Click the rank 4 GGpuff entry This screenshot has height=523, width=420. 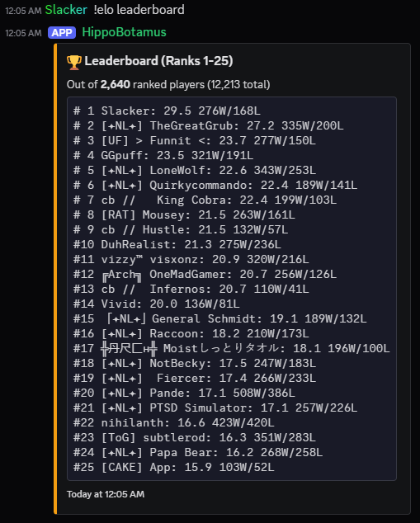(163, 155)
